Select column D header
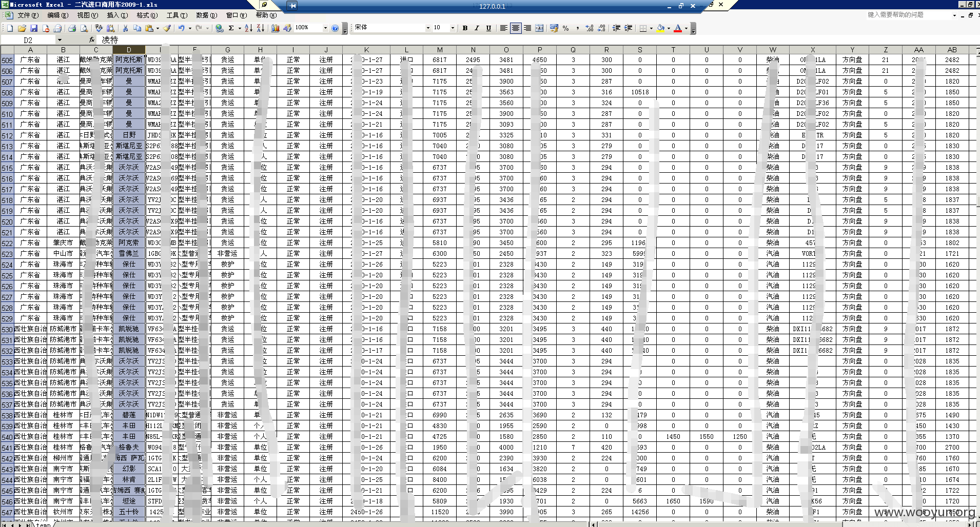This screenshot has height=527, width=980. (129, 50)
